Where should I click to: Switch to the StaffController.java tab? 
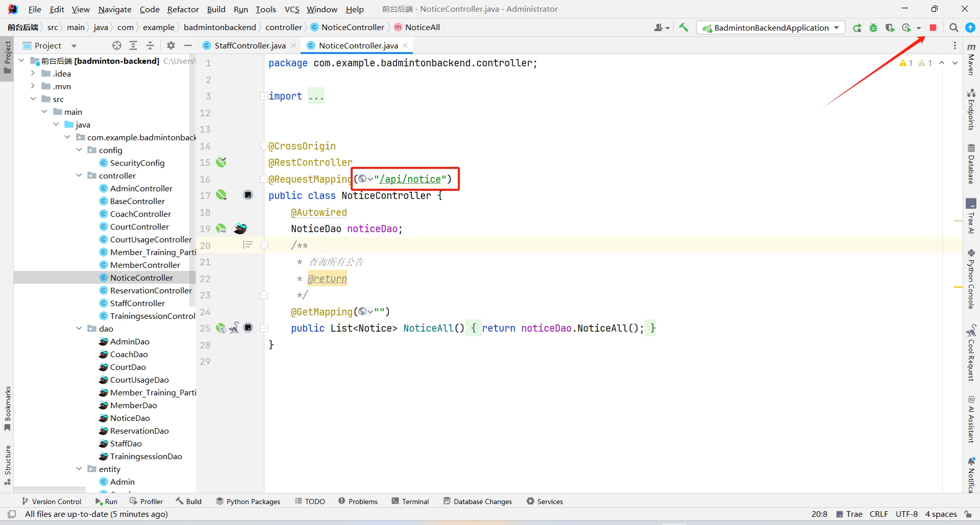tap(250, 45)
